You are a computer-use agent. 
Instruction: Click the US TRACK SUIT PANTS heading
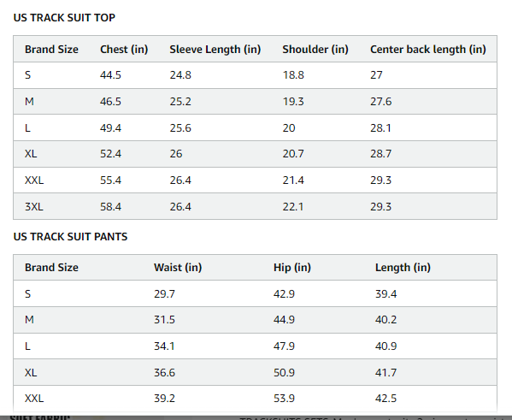pos(71,237)
